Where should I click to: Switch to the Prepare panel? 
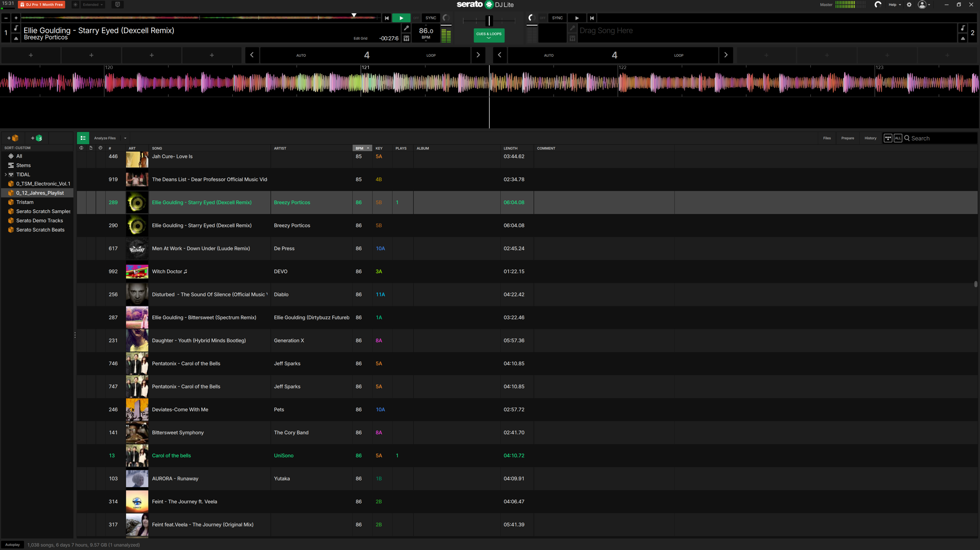tap(847, 138)
